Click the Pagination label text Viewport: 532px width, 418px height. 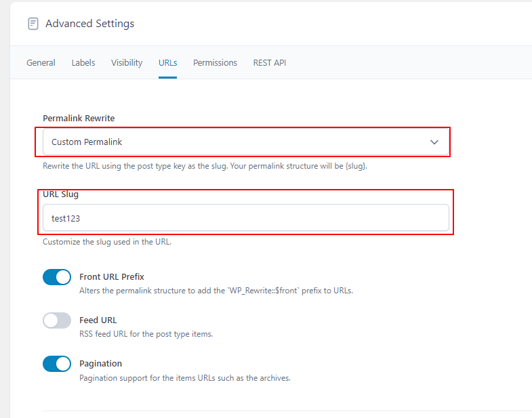click(x=101, y=364)
